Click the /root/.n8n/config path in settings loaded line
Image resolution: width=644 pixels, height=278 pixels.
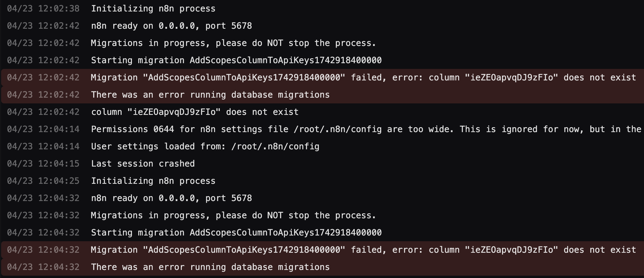[x=275, y=146]
